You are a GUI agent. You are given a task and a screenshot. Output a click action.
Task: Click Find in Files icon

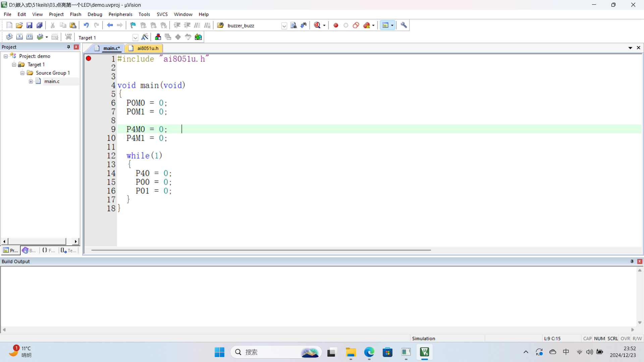pyautogui.click(x=220, y=25)
